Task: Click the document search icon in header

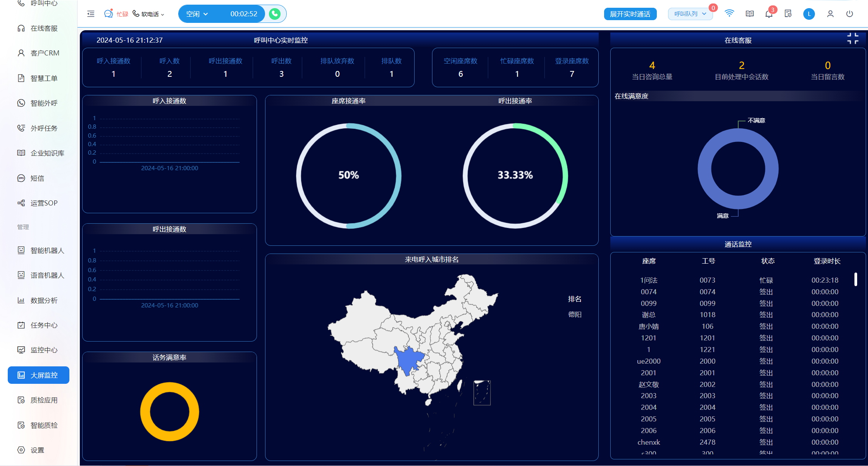Action: (x=788, y=14)
